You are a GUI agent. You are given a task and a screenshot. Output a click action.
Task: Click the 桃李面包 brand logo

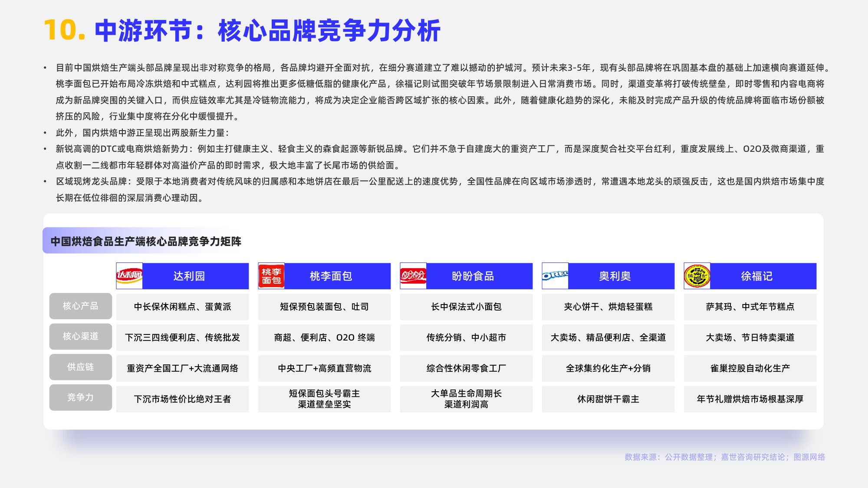pos(271,276)
